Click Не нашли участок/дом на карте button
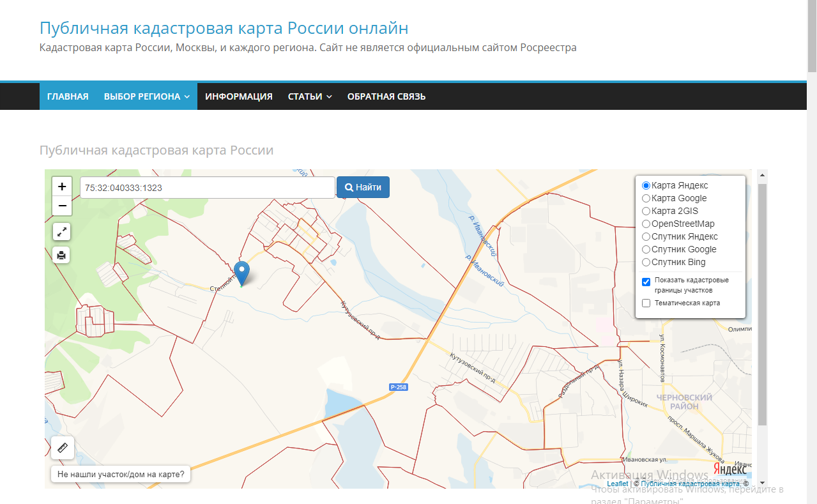 pyautogui.click(x=121, y=475)
